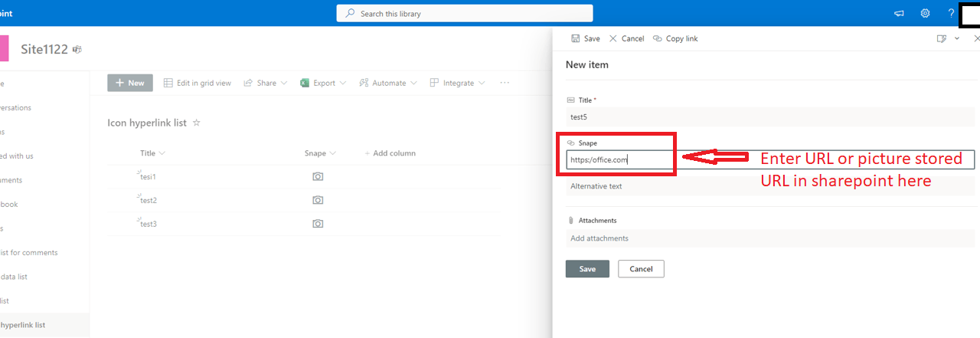Open the Site1122 site title

(44, 49)
